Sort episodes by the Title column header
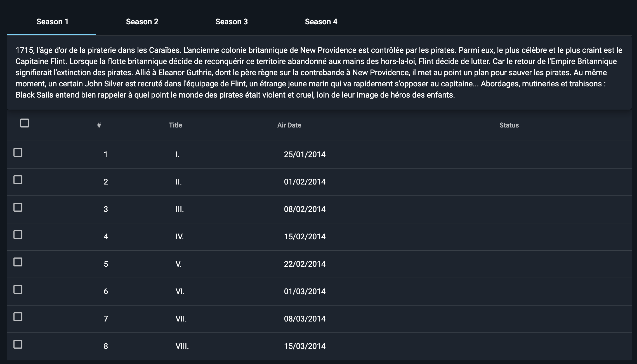 point(175,125)
